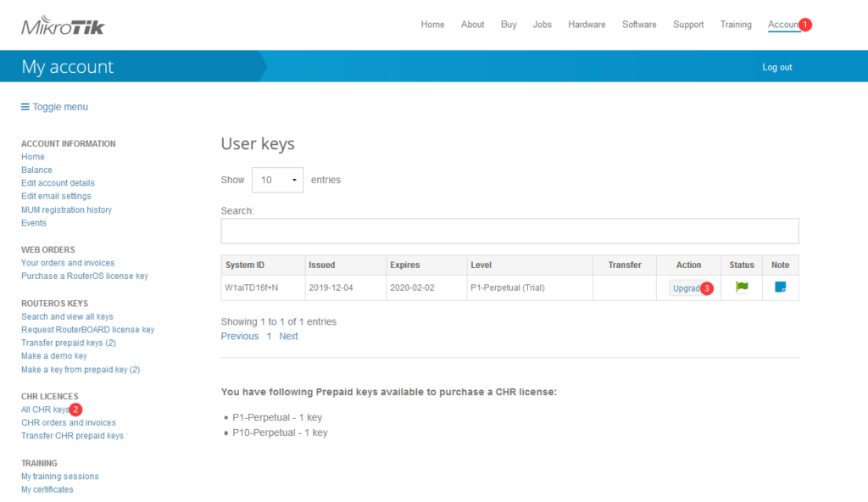868x502 pixels.
Task: Click the User keys heading
Action: pyautogui.click(x=258, y=143)
